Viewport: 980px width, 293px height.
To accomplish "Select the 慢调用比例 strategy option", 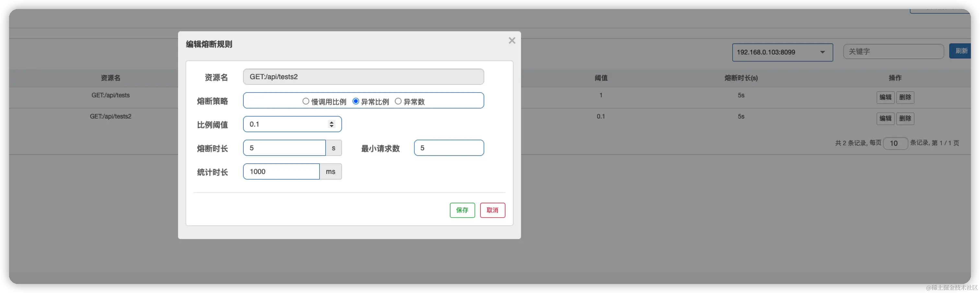I will pos(306,101).
